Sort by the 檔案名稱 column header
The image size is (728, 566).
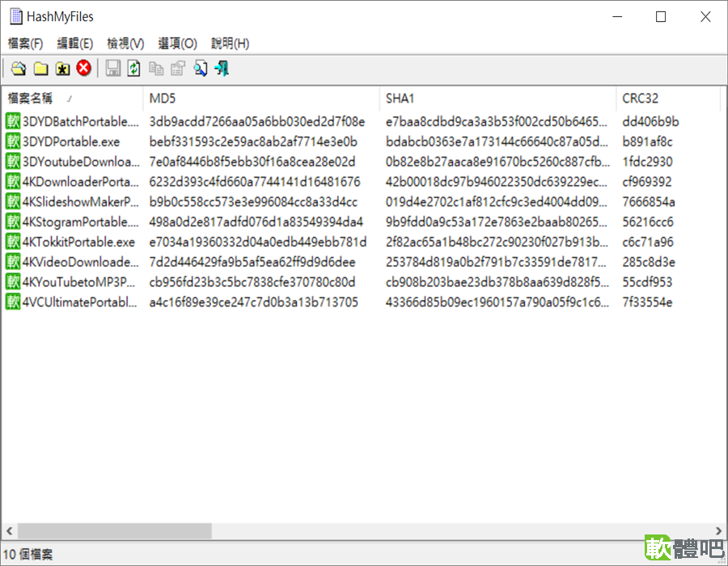(73, 99)
